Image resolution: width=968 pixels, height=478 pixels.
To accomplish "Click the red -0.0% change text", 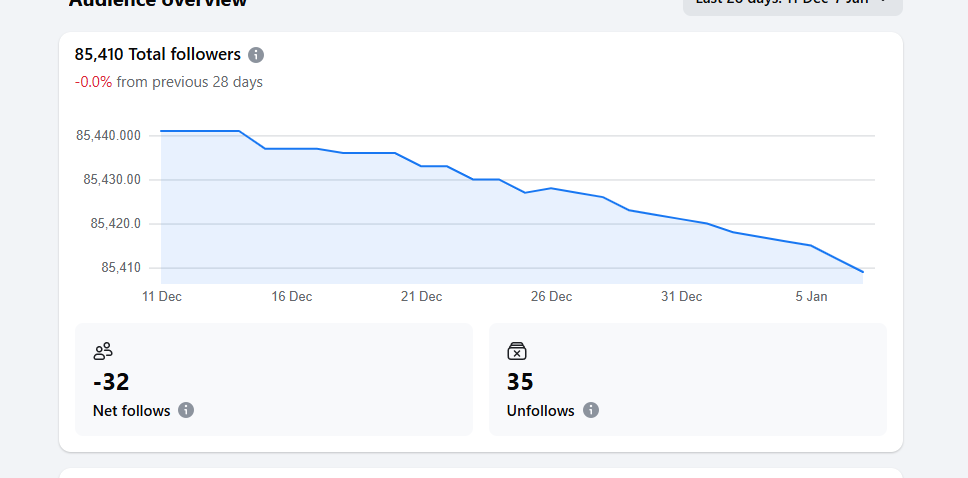I will [x=93, y=82].
